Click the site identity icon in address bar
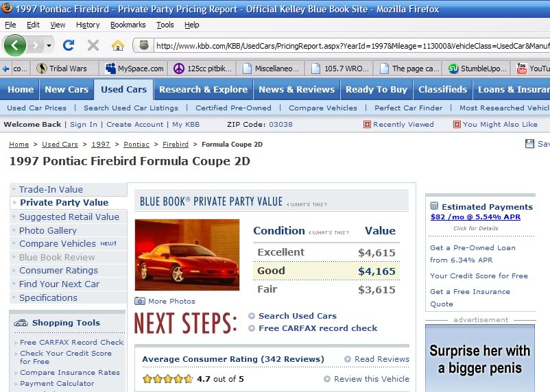 [144, 45]
